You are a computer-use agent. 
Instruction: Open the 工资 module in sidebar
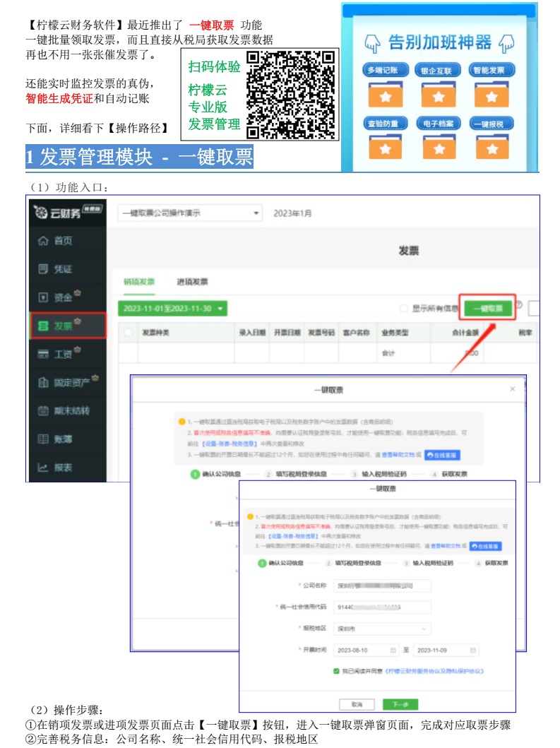tap(64, 353)
